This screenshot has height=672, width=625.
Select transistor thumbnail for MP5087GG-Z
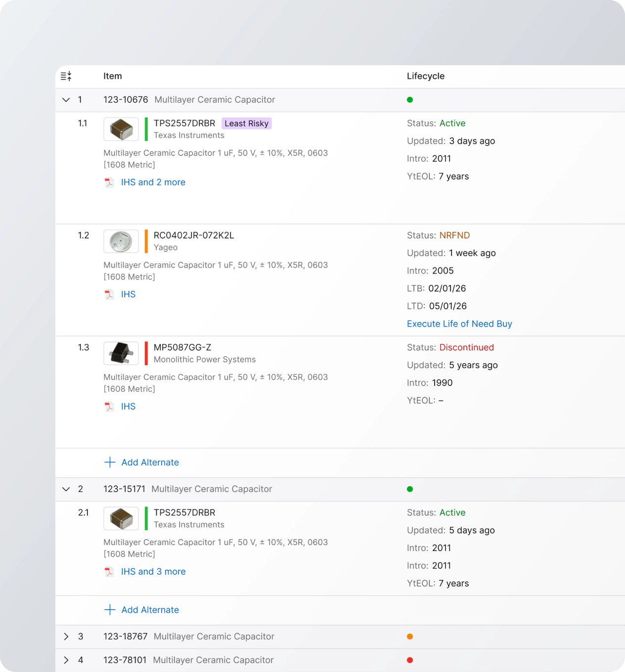pos(121,354)
